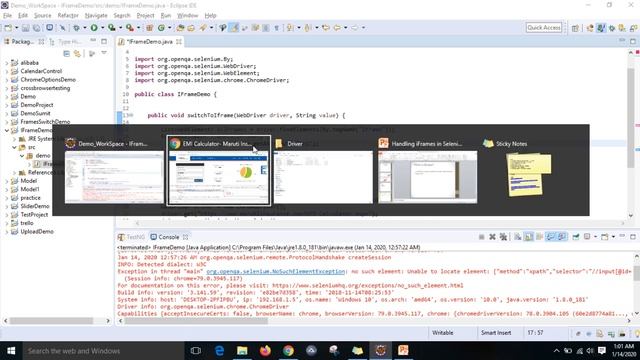Image resolution: width=640 pixels, height=360 pixels.
Task: Open the Source menu
Action: (42, 16)
